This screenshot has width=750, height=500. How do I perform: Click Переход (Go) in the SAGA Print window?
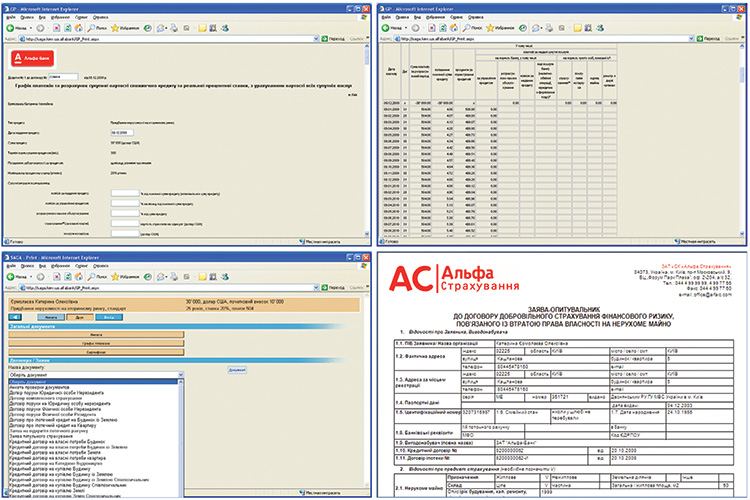point(333,288)
